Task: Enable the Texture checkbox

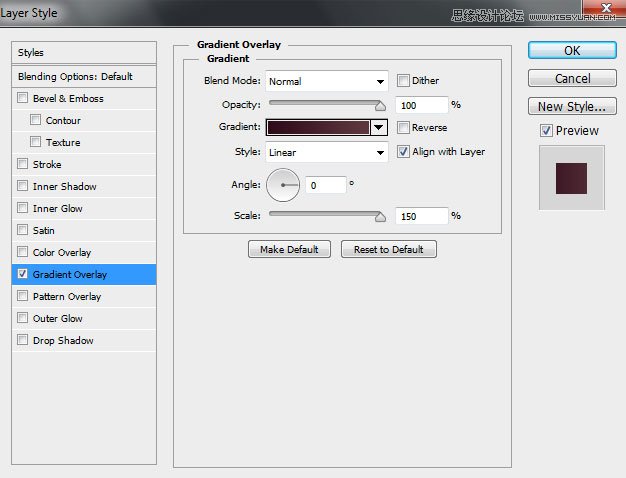Action: [36, 142]
